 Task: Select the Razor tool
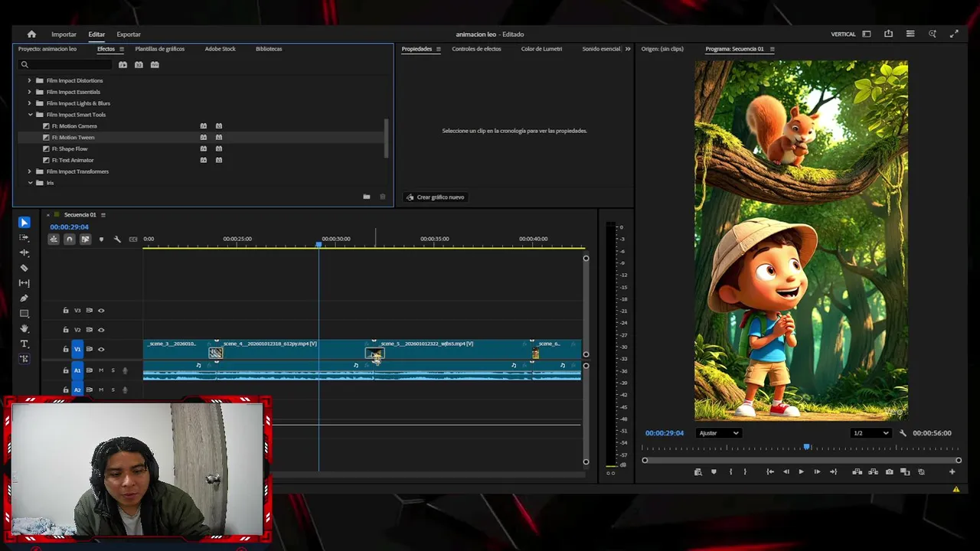point(24,268)
